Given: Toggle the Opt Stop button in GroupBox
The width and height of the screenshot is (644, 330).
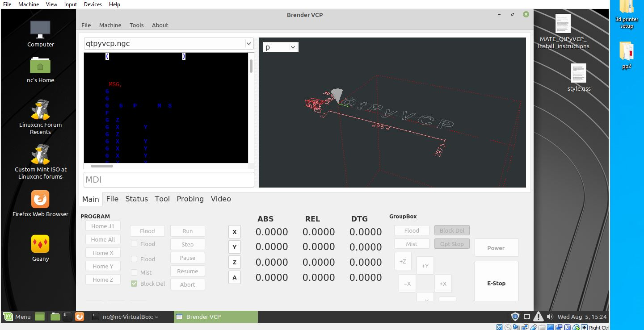Looking at the screenshot, I should tap(452, 244).
